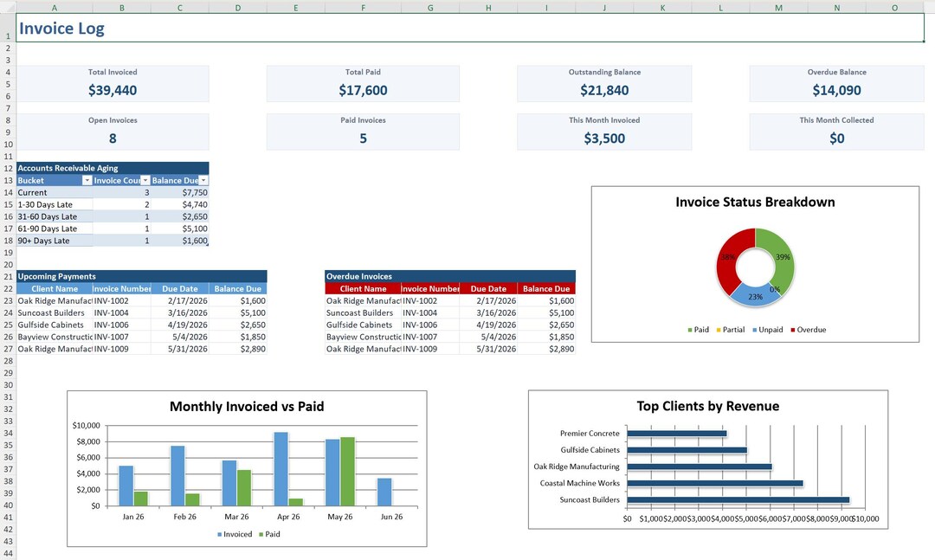This screenshot has width=935, height=560.
Task: Click the green Paid 39% donut segment
Action: tap(784, 256)
